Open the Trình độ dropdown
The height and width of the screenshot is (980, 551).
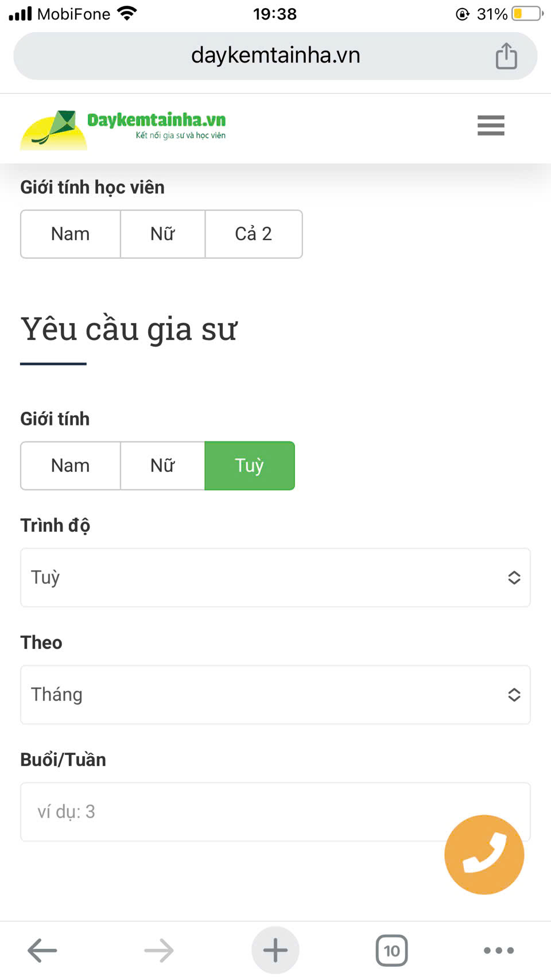[275, 578]
